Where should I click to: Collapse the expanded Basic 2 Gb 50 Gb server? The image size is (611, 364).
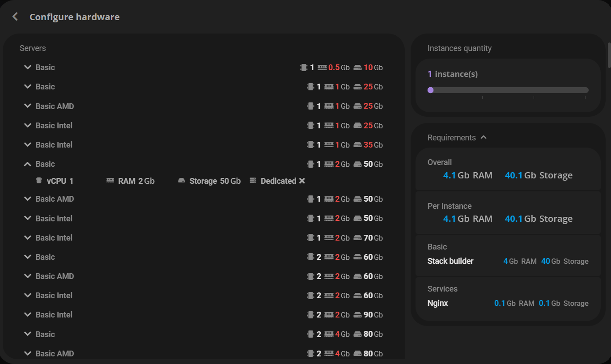tap(27, 164)
